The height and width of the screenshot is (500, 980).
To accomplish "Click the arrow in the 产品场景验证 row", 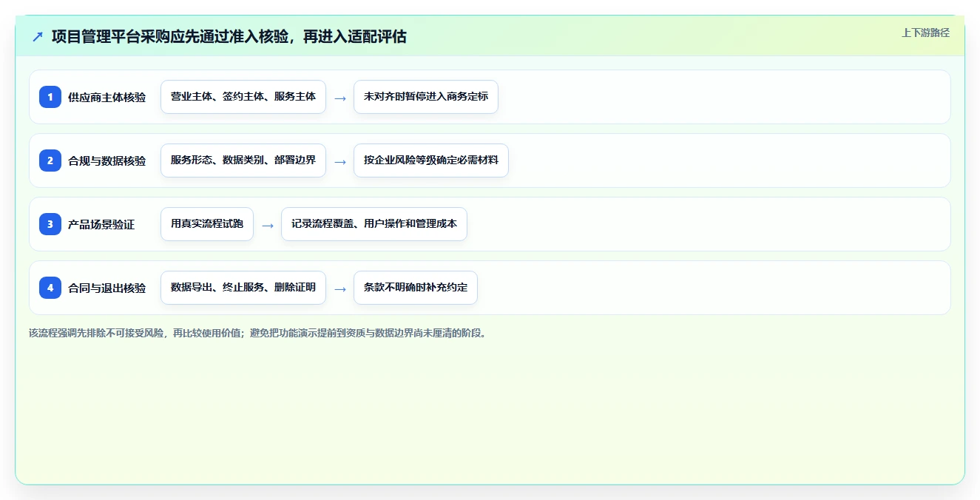I will click(268, 225).
